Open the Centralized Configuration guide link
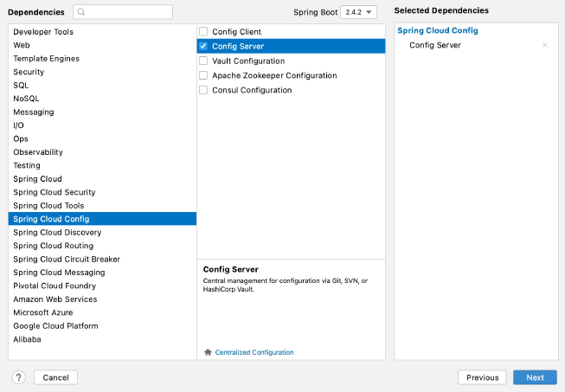 [x=254, y=352]
